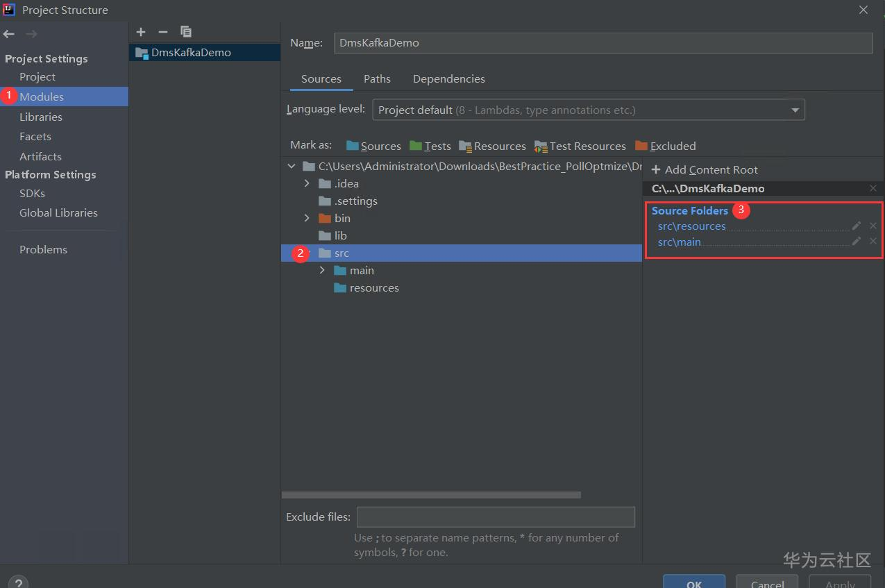The width and height of the screenshot is (885, 588).
Task: Click the remove module minus icon
Action: tap(163, 32)
